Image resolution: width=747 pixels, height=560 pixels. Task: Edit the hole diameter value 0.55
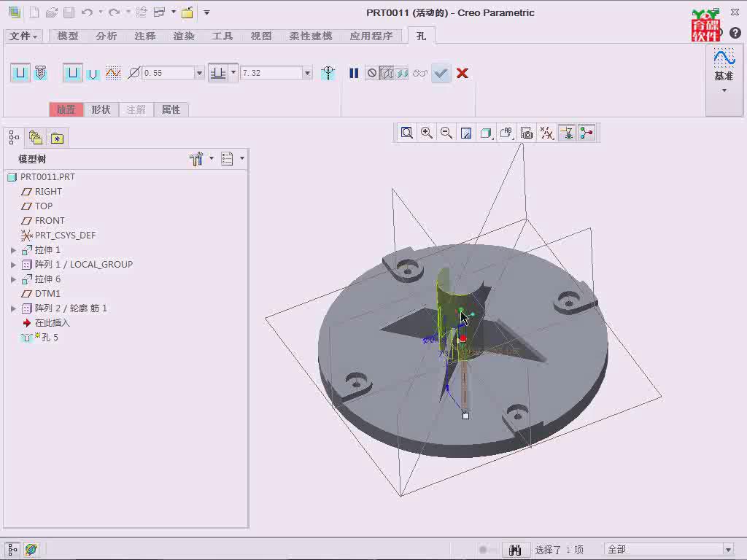[169, 73]
